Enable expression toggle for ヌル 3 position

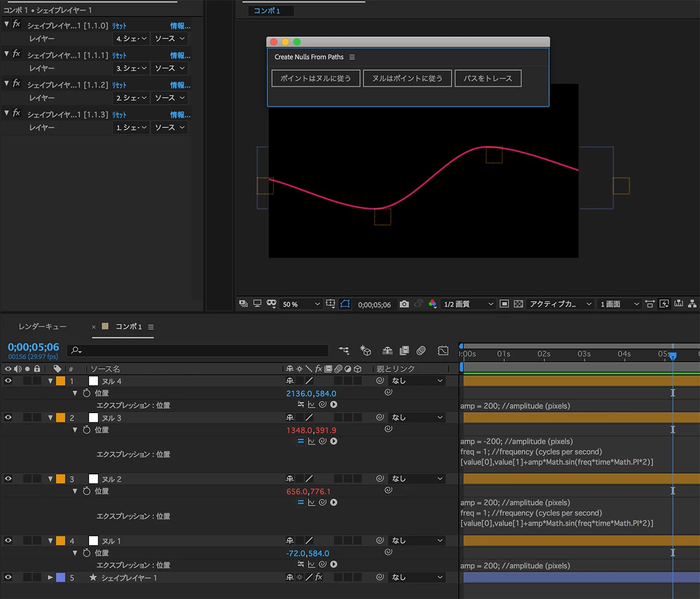pos(301,441)
